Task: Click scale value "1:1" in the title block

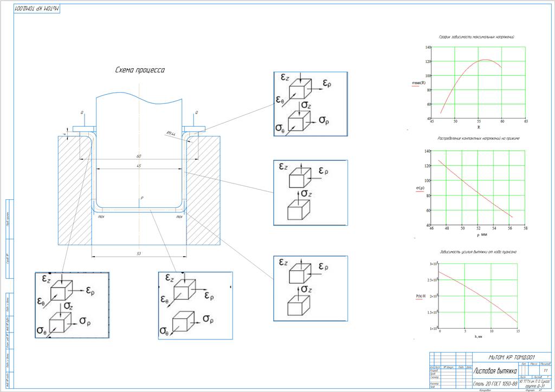Action: [x=545, y=370]
